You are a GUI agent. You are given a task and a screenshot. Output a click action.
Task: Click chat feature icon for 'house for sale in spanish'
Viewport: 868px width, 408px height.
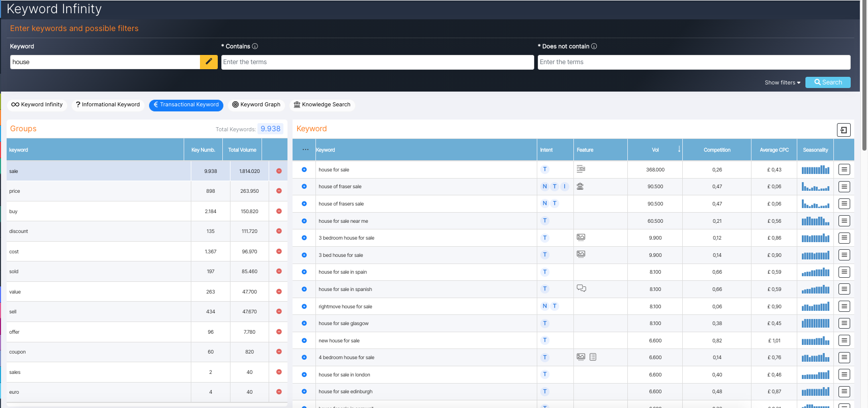click(x=581, y=288)
